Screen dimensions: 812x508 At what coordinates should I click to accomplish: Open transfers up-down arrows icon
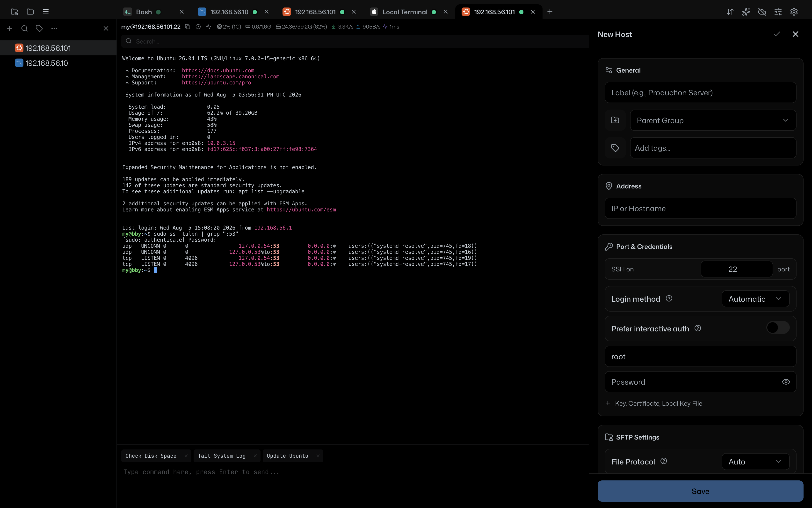(x=730, y=12)
